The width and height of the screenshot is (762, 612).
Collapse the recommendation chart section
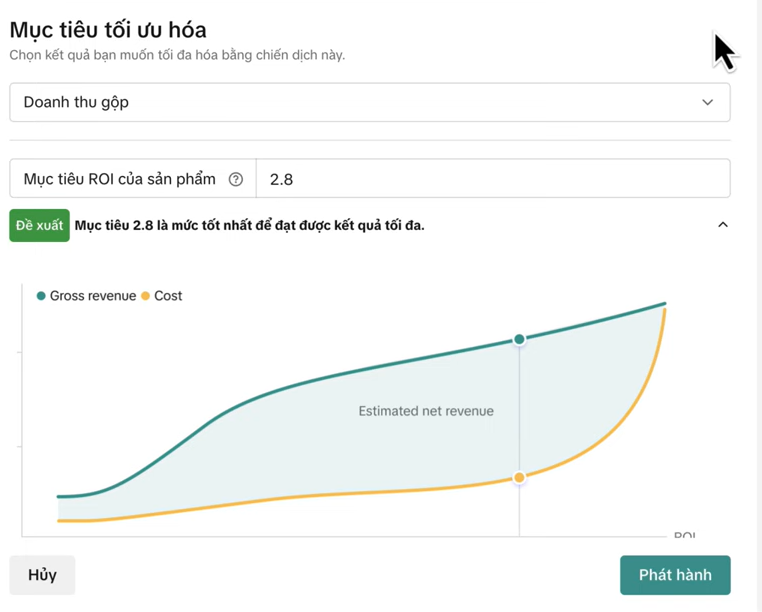(x=723, y=225)
